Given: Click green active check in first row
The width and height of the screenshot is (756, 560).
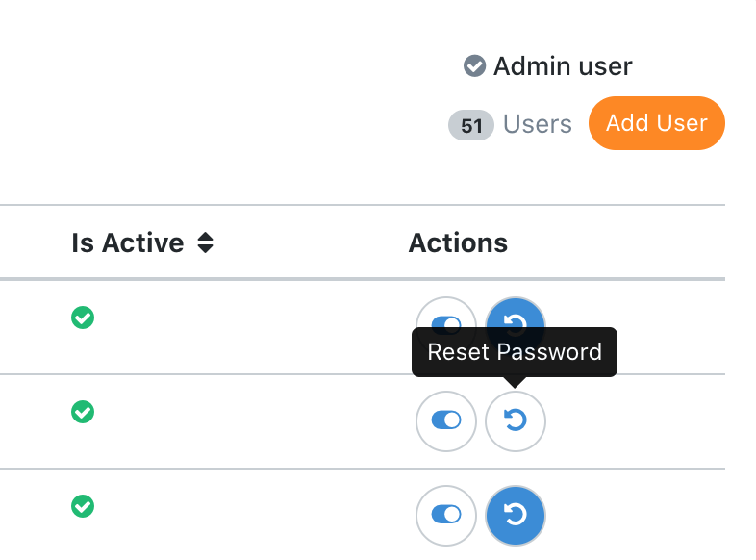Looking at the screenshot, I should (83, 318).
